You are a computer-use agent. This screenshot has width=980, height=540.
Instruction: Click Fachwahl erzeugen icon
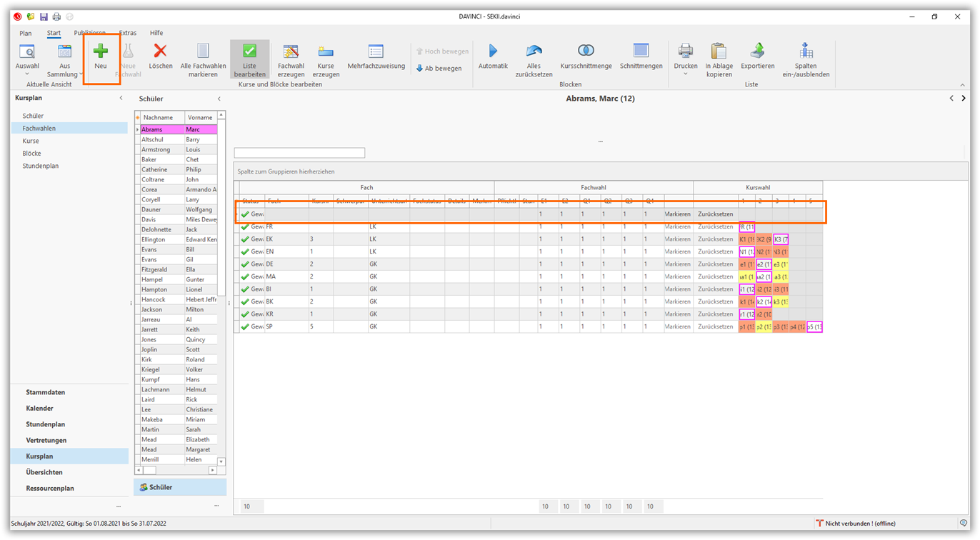click(291, 51)
